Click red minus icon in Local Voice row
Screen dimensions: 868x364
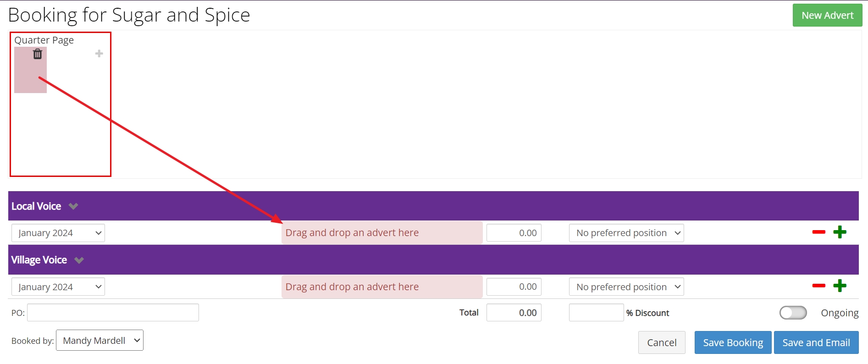pos(818,232)
